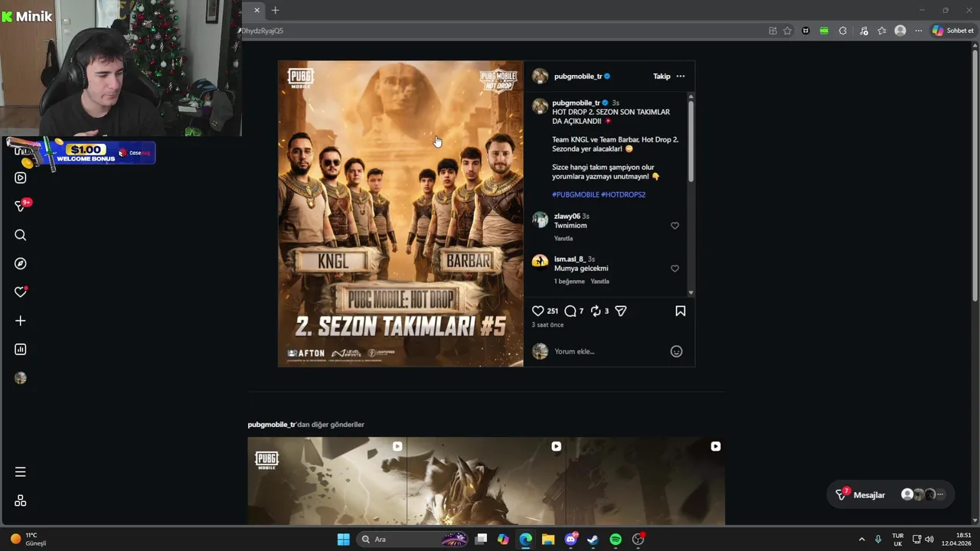Open the split-screen apps icon in address bar
980x551 pixels.
click(x=773, y=31)
